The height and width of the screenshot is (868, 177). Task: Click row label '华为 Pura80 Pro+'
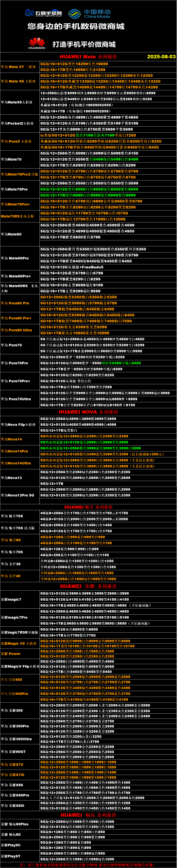coord(16,318)
